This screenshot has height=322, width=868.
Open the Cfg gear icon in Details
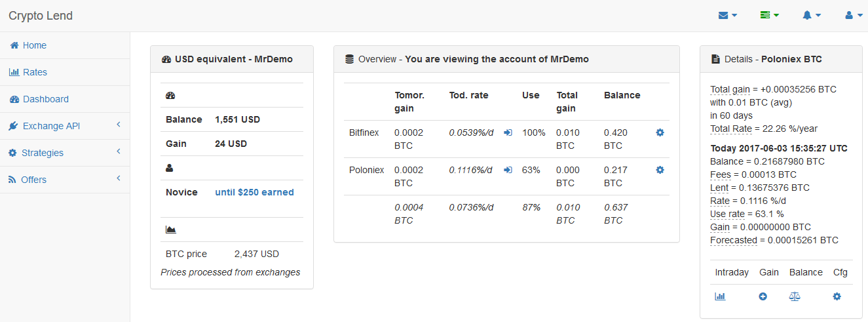(837, 296)
